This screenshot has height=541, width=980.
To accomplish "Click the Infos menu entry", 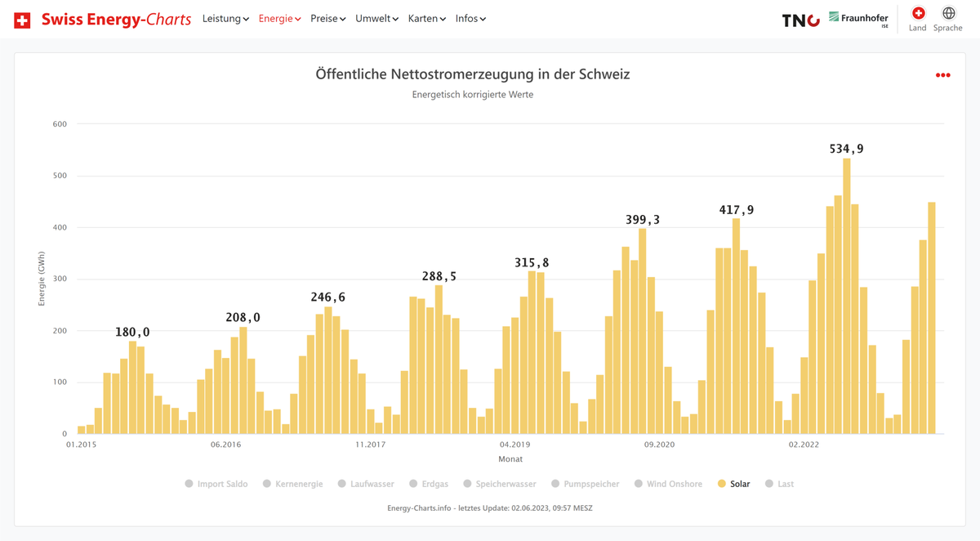I will [x=470, y=18].
